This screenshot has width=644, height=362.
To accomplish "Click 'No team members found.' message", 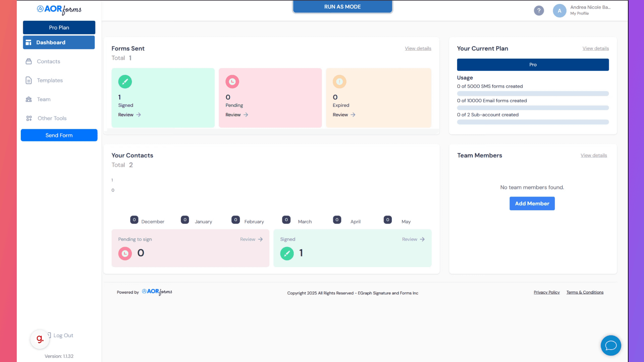I will tap(532, 187).
